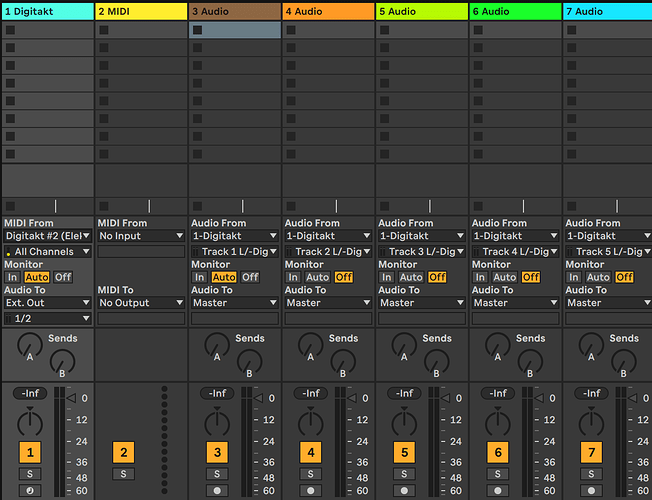Toggle track activator 7
Image resolution: width=652 pixels, height=500 pixels.
coord(591,452)
